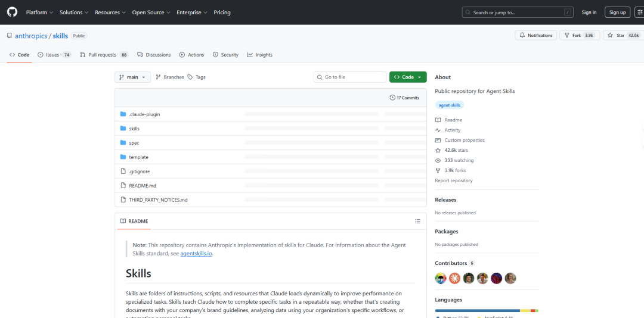Open the Platform dropdown menu
644x318 pixels.
(x=39, y=13)
